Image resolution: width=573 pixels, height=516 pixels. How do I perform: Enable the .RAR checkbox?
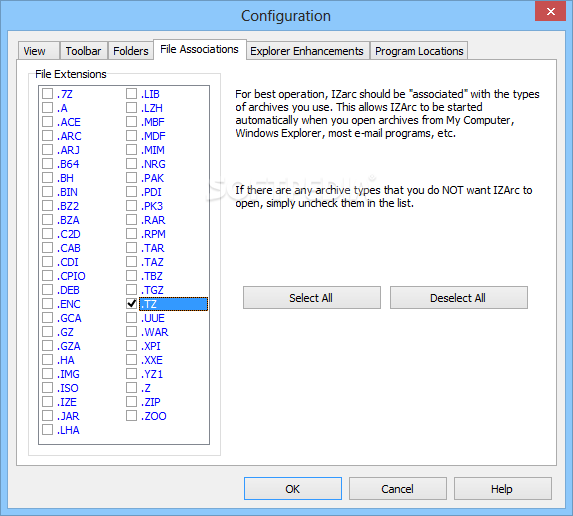[132, 220]
